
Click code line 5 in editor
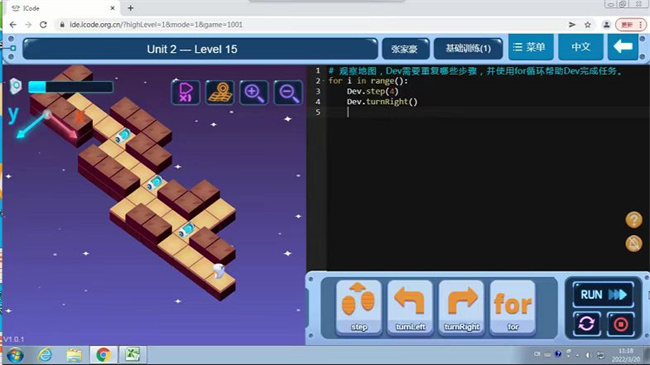coord(477,112)
